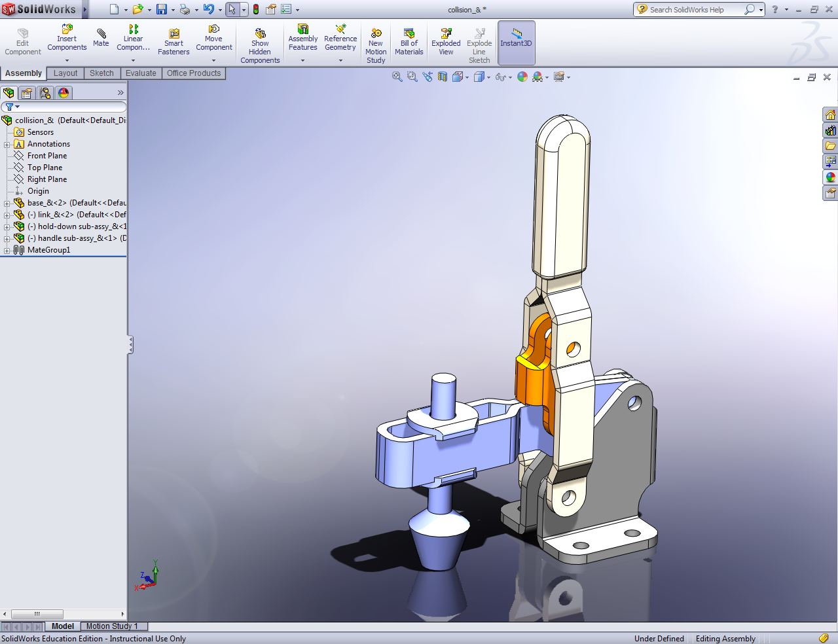Viewport: 838px width, 644px height.
Task: Open the SolidWorks Resources task pane tab
Action: click(x=830, y=115)
